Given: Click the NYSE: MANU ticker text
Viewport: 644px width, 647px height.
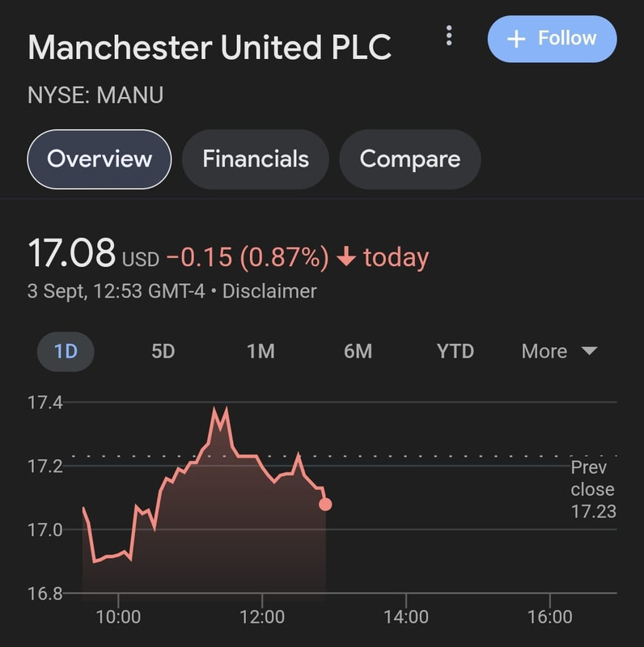Looking at the screenshot, I should coord(95,95).
